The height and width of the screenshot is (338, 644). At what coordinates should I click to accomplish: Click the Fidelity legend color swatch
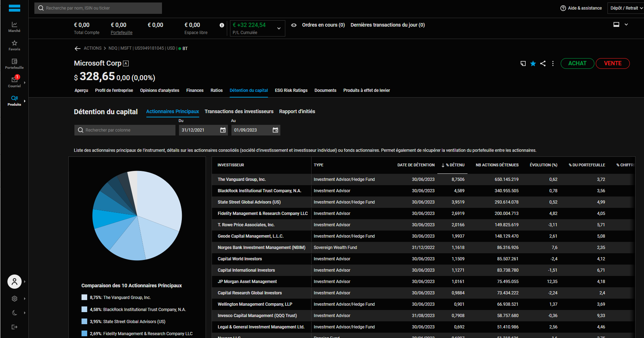84,333
